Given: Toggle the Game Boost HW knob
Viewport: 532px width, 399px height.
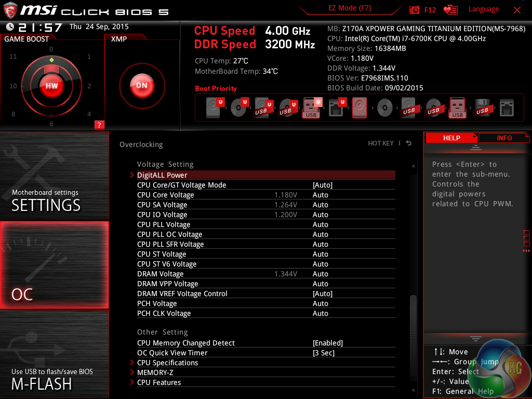Looking at the screenshot, I should click(x=51, y=86).
